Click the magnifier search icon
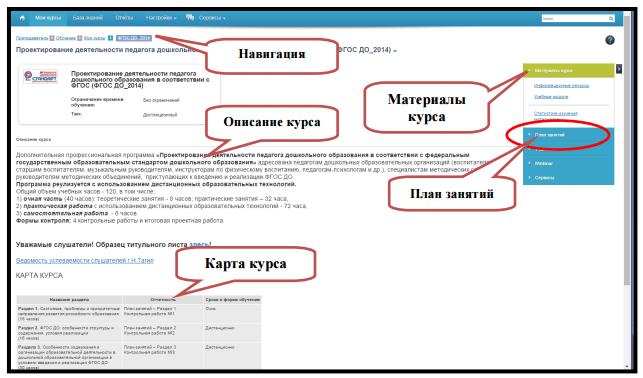The image size is (643, 378). [611, 18]
